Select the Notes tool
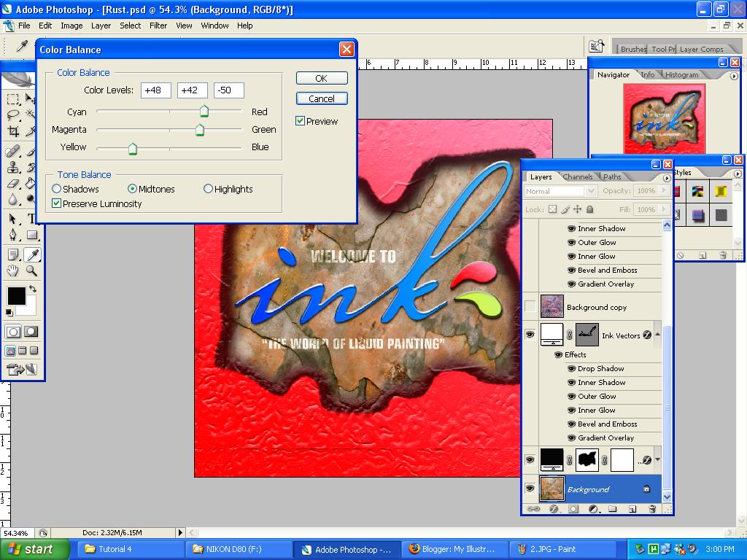 click(13, 254)
